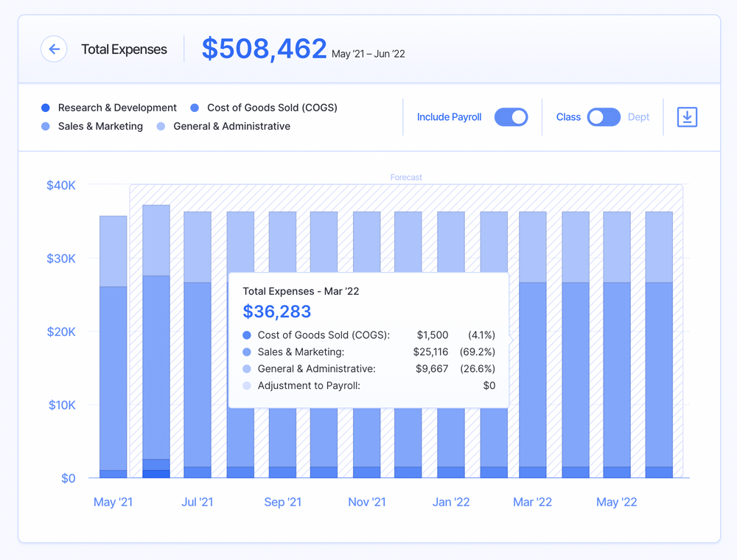Click the May '21 – Jun '22 date range
The width and height of the screenshot is (737, 560).
click(368, 54)
